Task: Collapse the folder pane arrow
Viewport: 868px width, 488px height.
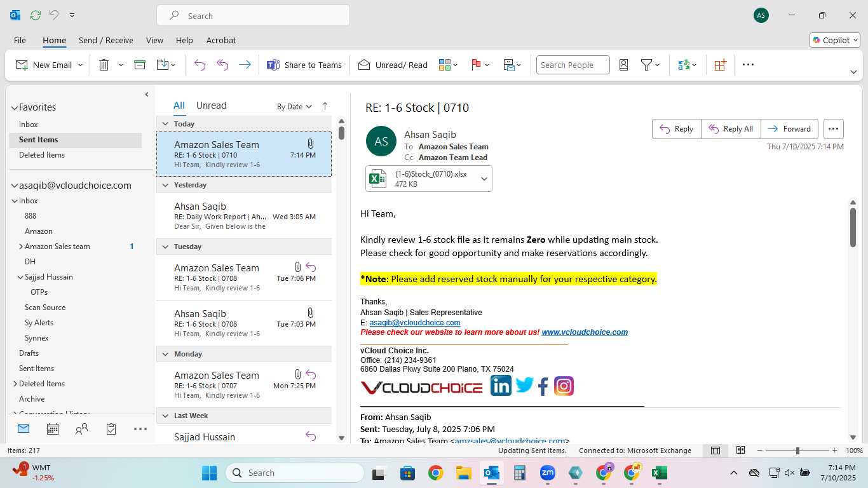Action: coord(147,95)
